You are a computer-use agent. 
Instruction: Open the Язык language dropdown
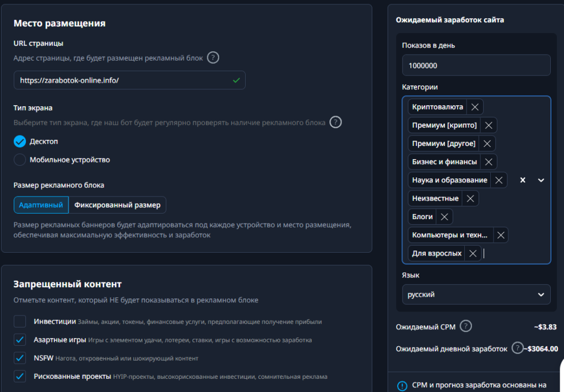[x=476, y=295]
